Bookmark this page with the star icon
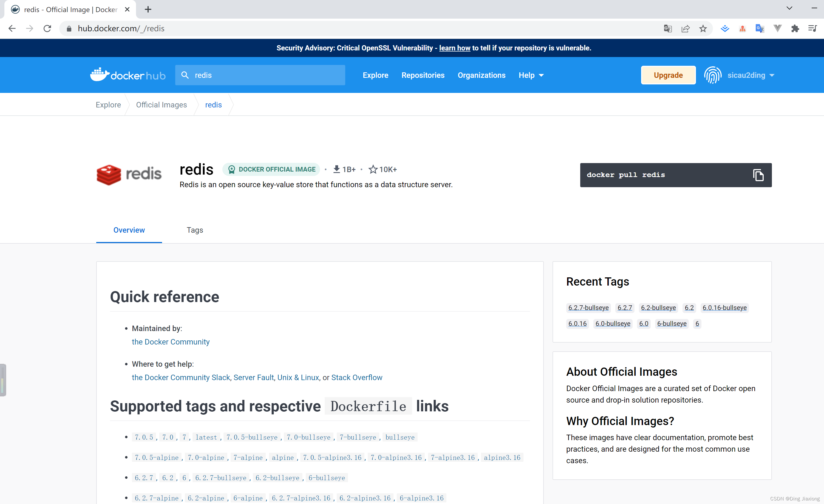 [703, 29]
